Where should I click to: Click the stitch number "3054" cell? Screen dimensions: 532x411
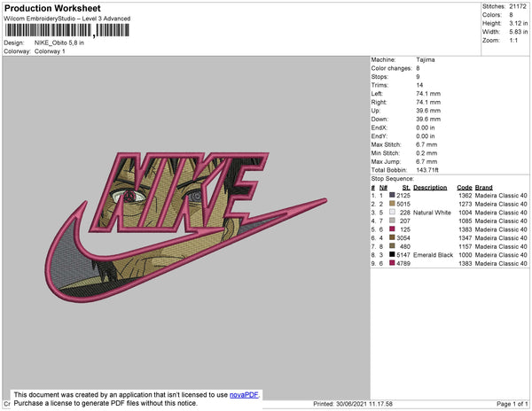[403, 238]
